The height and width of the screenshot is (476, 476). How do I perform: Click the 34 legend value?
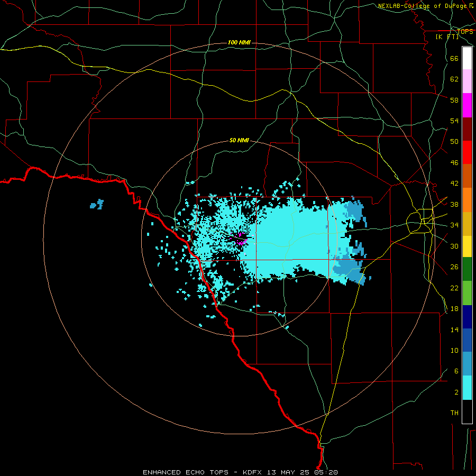point(454,225)
